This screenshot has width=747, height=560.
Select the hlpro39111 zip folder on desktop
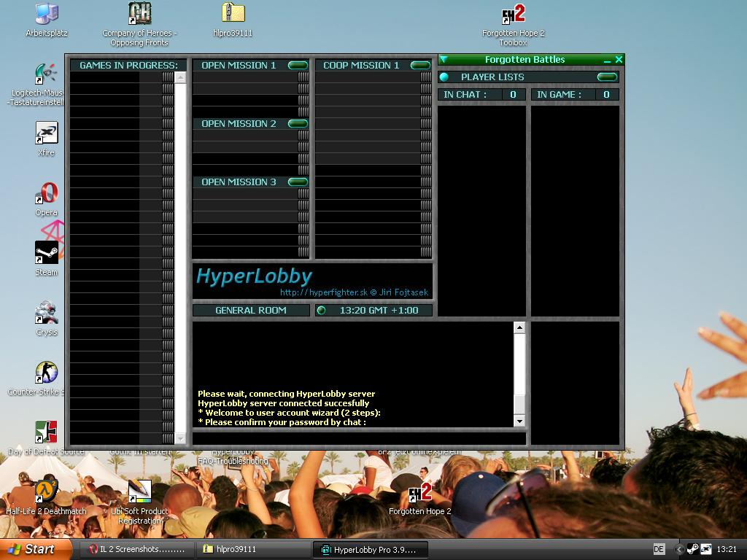[x=233, y=20]
